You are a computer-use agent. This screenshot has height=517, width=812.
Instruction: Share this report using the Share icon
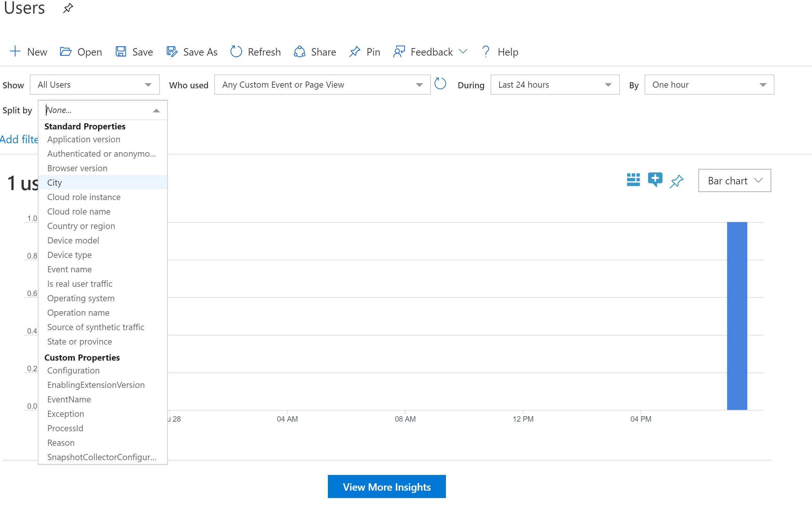point(299,52)
